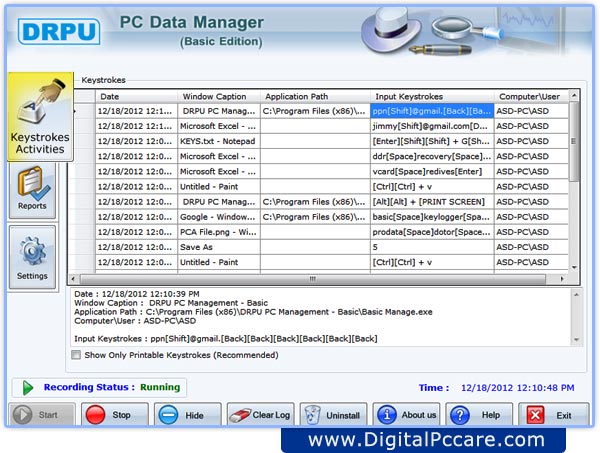Click details pane scrollbar down arrow
This screenshot has width=600, height=453.
point(576,339)
